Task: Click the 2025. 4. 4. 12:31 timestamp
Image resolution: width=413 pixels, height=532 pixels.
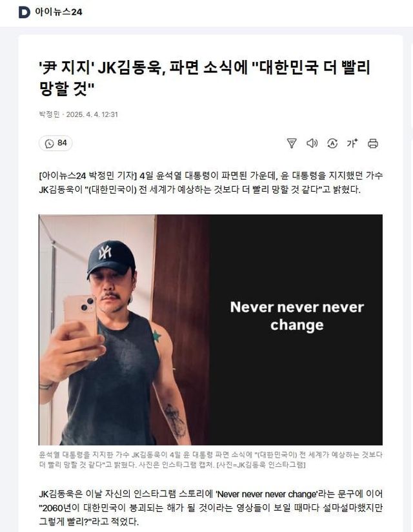Action: (x=92, y=114)
